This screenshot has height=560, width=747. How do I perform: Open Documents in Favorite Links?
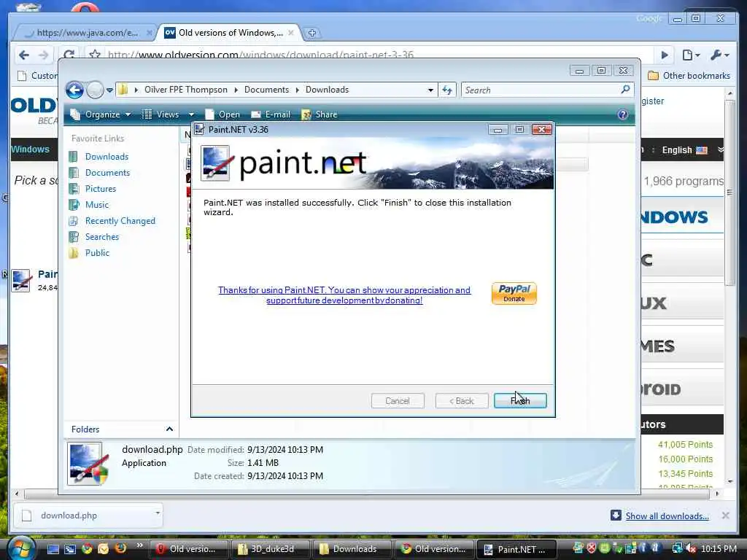coord(108,172)
